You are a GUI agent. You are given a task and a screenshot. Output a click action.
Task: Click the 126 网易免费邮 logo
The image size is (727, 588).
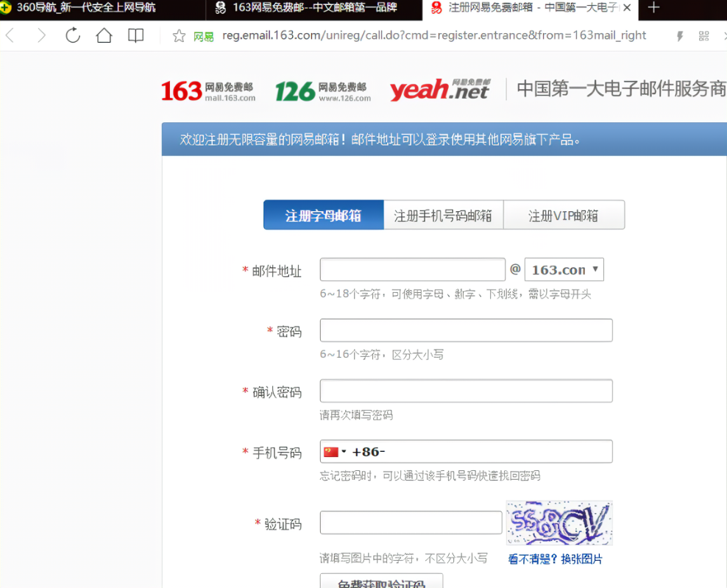(323, 91)
